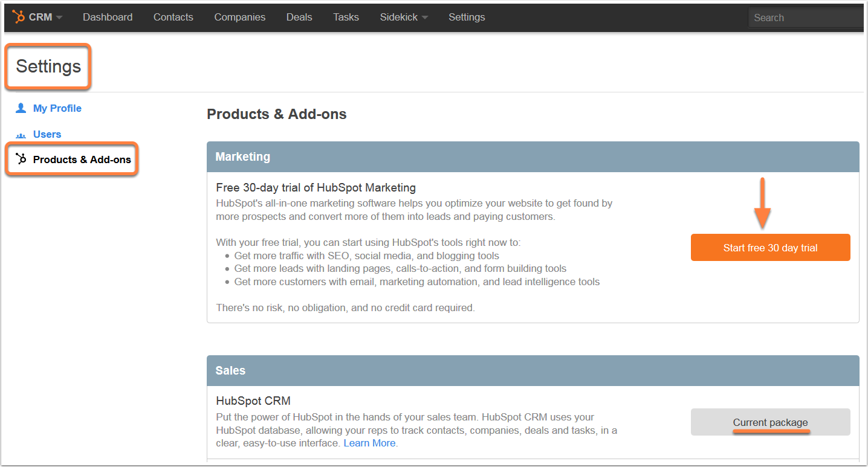Click the Users group icon
Screen dimensions: 868x467
click(x=21, y=135)
